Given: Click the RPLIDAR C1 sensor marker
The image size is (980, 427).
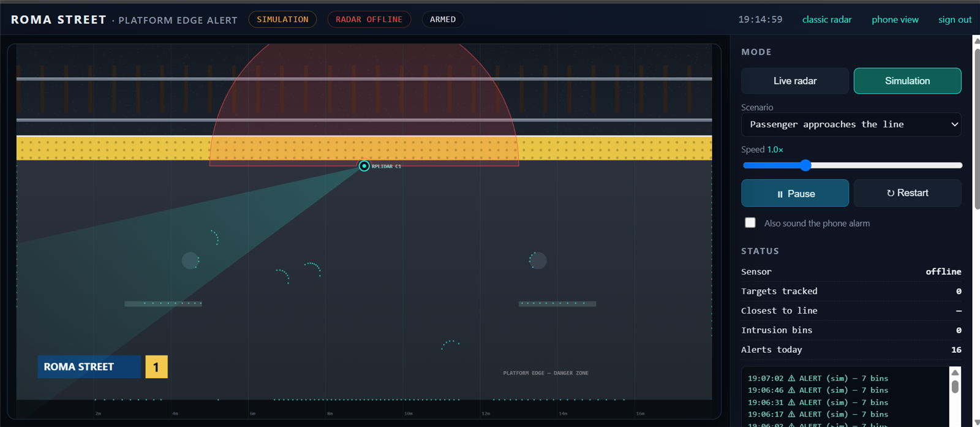Looking at the screenshot, I should (x=364, y=166).
